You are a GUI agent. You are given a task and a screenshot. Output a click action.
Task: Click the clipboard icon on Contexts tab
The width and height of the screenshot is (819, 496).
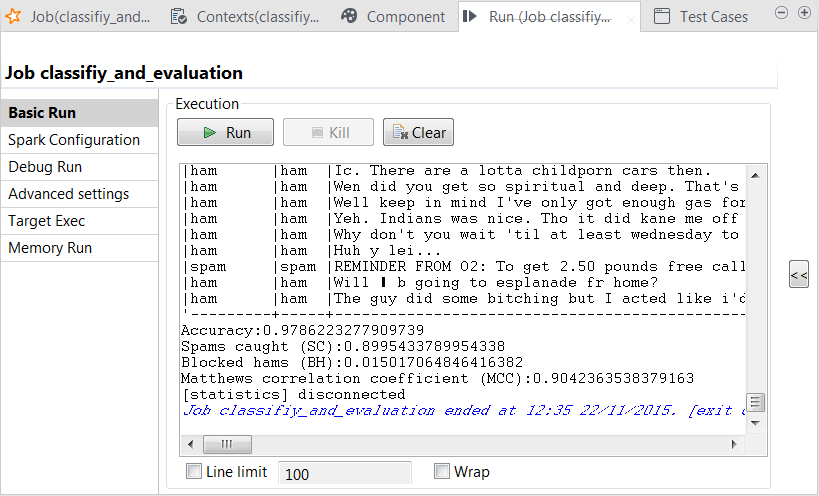point(179,16)
